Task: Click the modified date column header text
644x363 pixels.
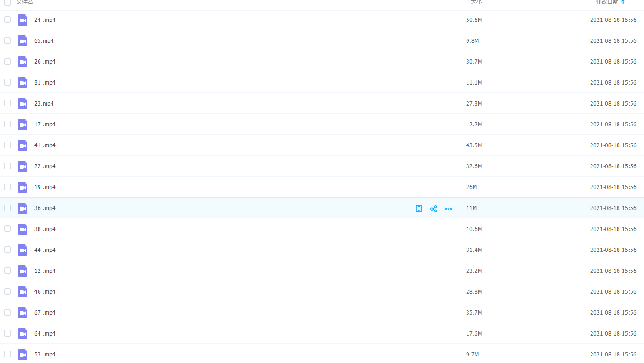Action: tap(607, 2)
